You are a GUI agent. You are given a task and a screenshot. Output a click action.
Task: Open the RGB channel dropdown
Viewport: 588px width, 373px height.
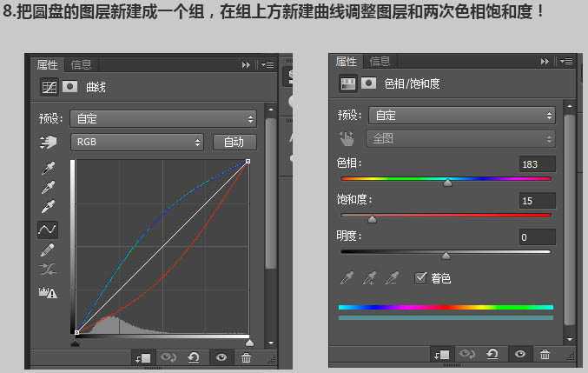click(x=138, y=142)
